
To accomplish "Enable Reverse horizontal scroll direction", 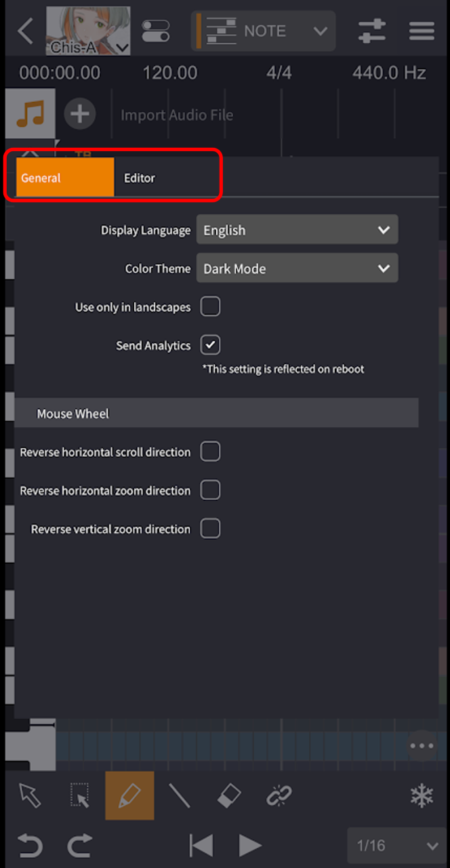I will point(210,452).
